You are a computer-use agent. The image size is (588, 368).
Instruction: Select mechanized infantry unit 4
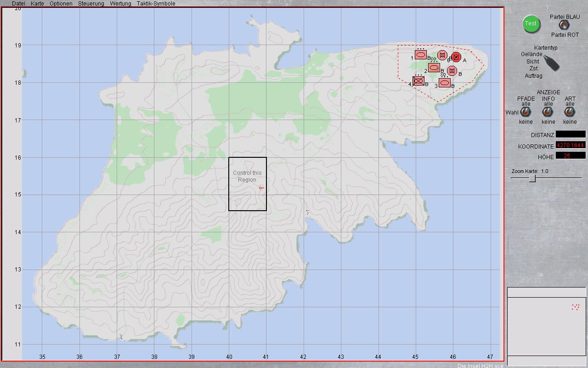tap(418, 81)
